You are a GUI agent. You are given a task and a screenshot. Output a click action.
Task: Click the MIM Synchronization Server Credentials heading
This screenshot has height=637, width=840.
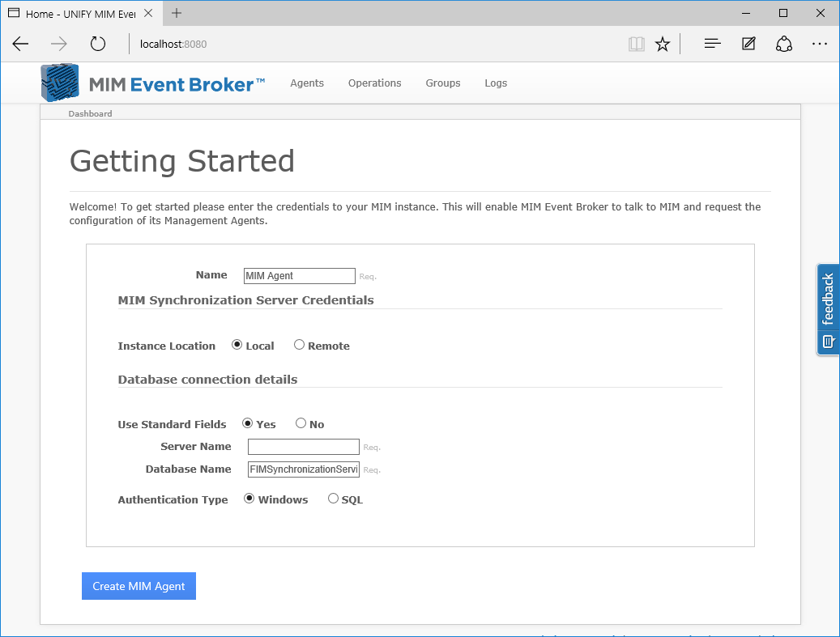(x=246, y=300)
